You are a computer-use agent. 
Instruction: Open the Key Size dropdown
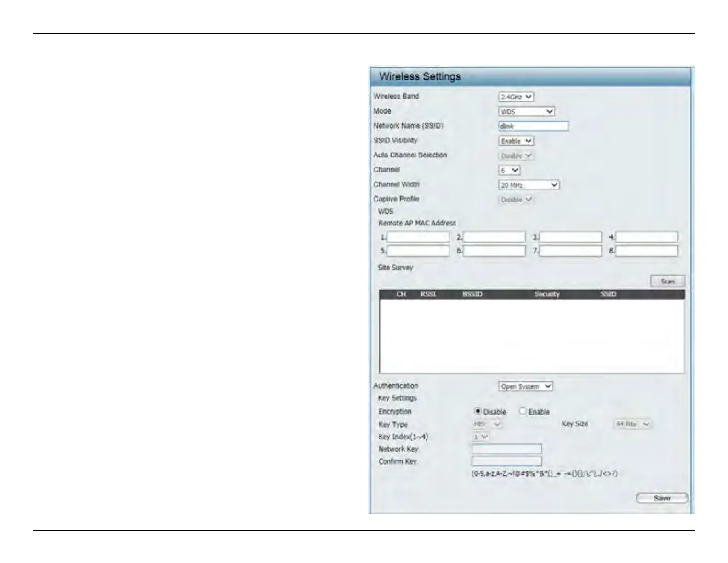click(x=633, y=424)
